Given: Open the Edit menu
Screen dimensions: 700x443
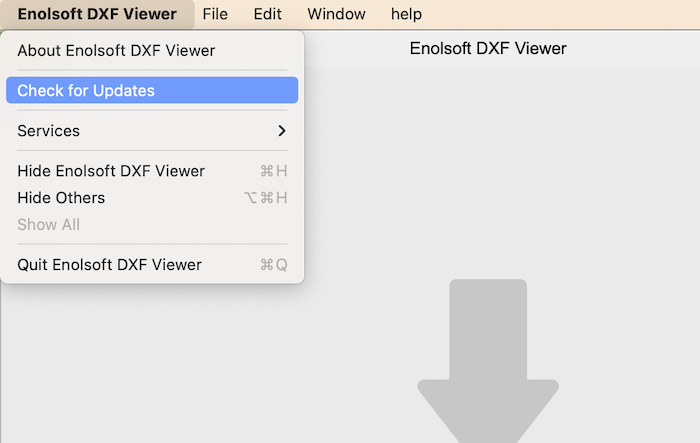Looking at the screenshot, I should (x=267, y=14).
